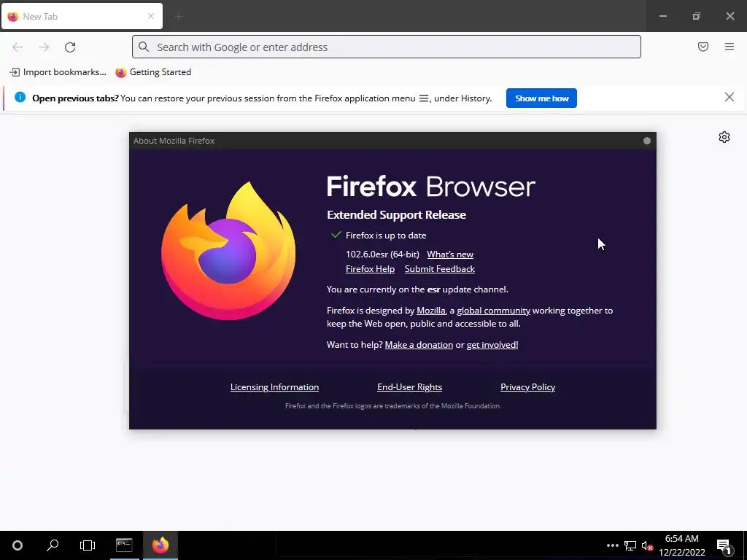Click the info icon in notification bar
This screenshot has width=747, height=560.
[20, 97]
